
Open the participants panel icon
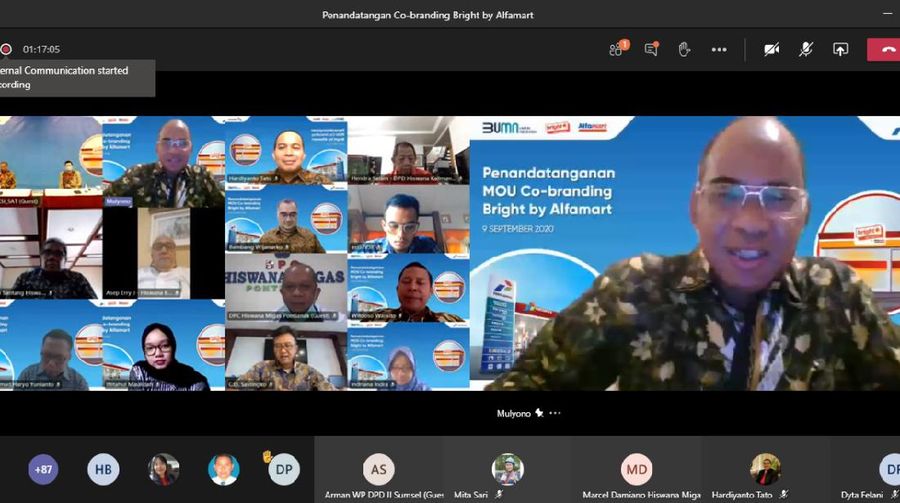coord(617,49)
